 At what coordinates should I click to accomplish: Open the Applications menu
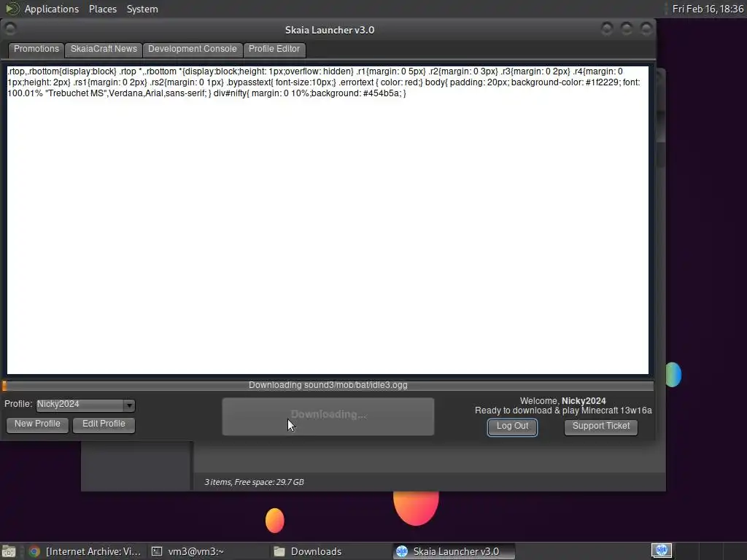click(x=52, y=9)
